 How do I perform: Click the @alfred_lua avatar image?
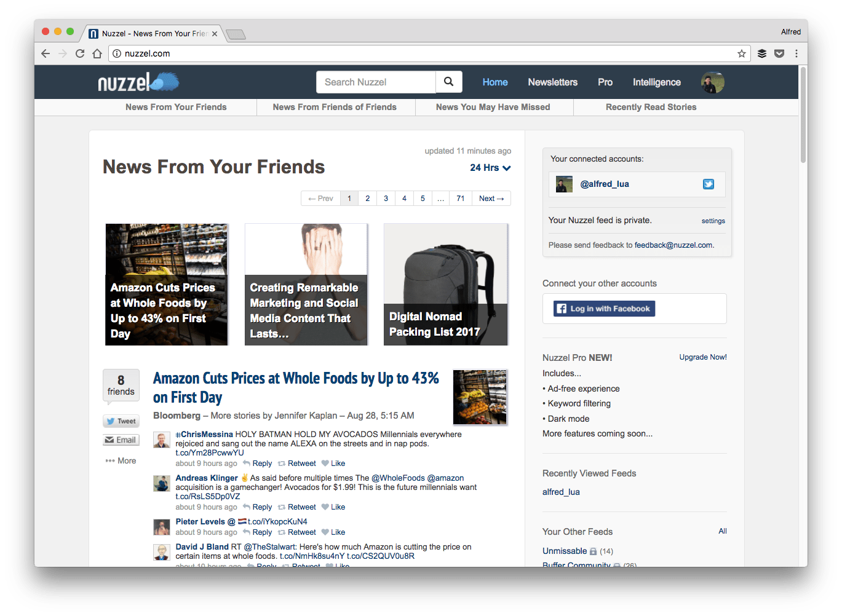click(564, 184)
